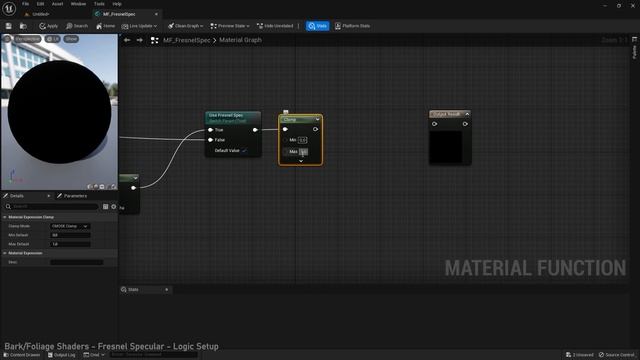This screenshot has height=360, width=640.
Task: Click the comment bubble icon above the Clamp node
Action: (286, 111)
